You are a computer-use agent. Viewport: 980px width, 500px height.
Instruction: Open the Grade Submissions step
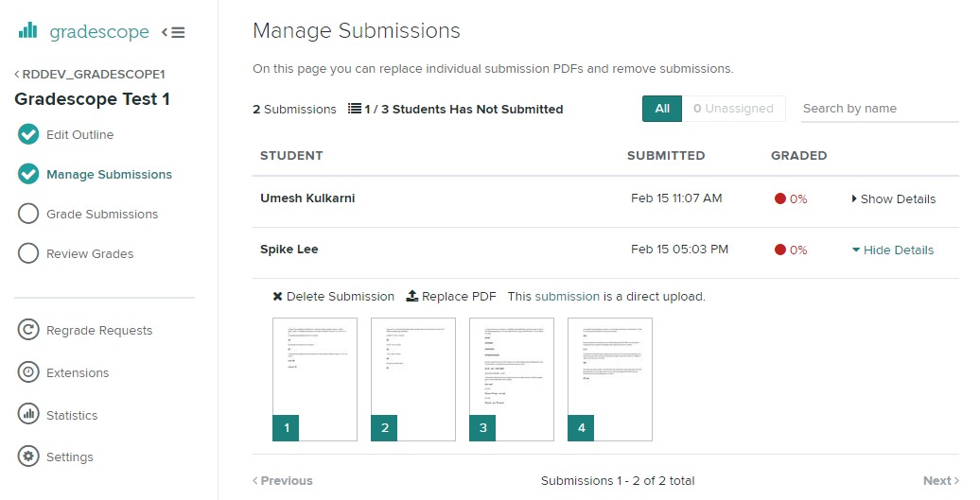coord(101,215)
